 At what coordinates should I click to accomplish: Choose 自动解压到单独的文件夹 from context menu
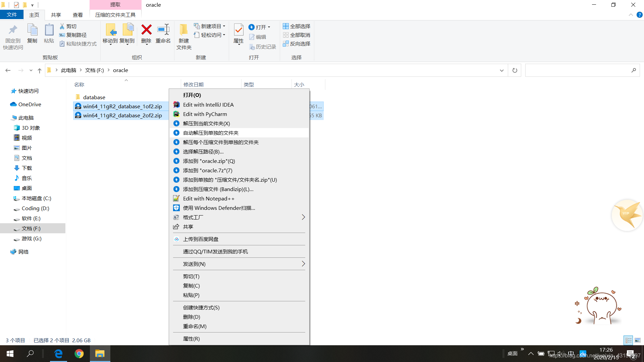click(211, 133)
